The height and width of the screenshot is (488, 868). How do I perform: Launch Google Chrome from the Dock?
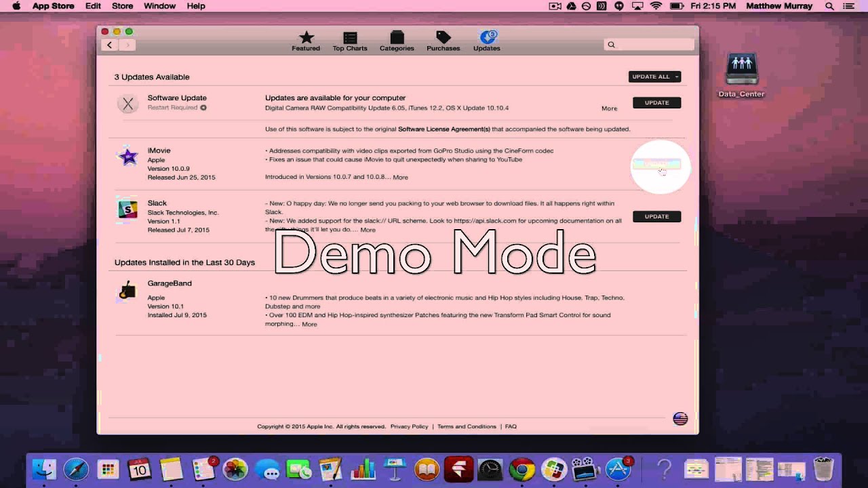522,468
